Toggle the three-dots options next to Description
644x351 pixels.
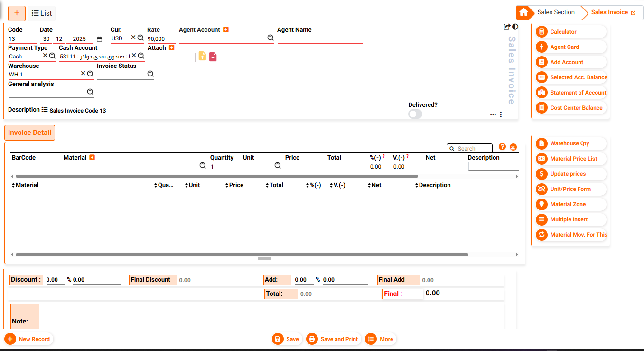[501, 114]
